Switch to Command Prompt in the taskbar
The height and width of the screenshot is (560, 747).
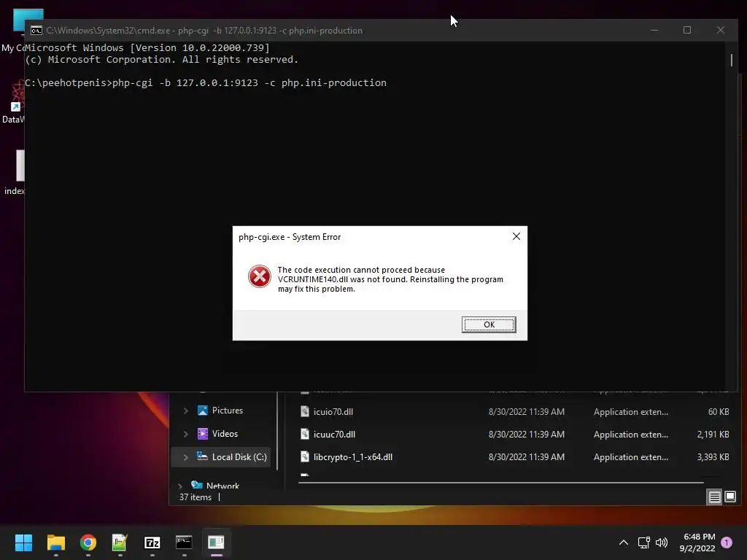(184, 542)
